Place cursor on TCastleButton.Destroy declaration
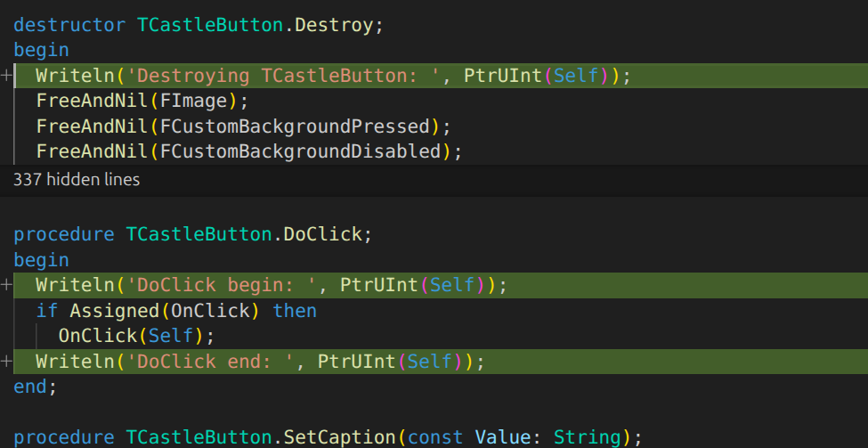This screenshot has width=868, height=448. [x=255, y=25]
